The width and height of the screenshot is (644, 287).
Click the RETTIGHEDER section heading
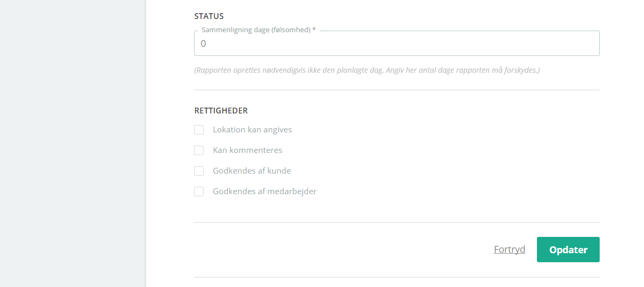click(221, 111)
